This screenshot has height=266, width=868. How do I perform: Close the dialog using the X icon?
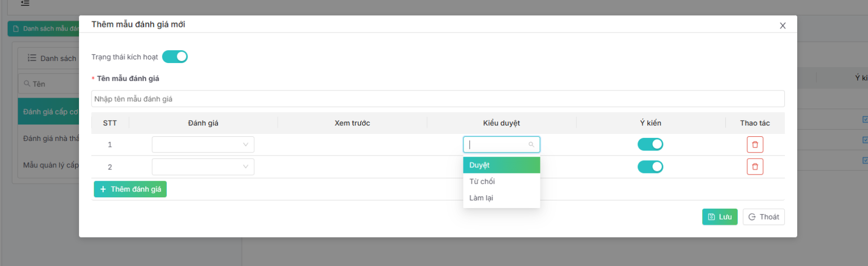(782, 26)
